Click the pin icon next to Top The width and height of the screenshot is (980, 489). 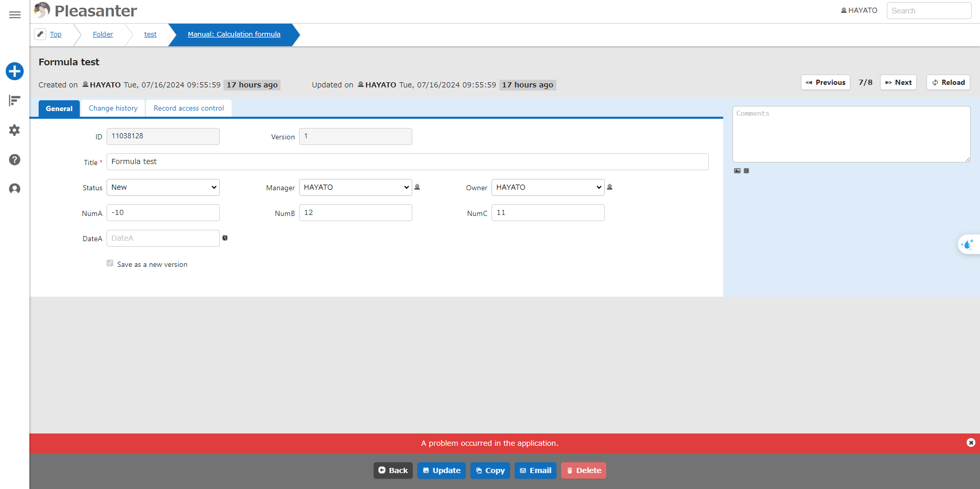[40, 34]
